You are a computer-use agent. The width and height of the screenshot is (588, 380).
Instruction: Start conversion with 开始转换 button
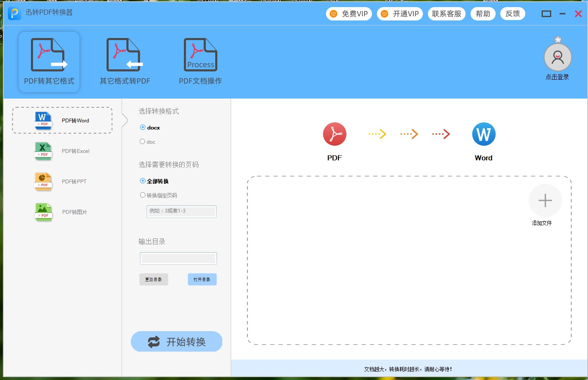(x=176, y=342)
